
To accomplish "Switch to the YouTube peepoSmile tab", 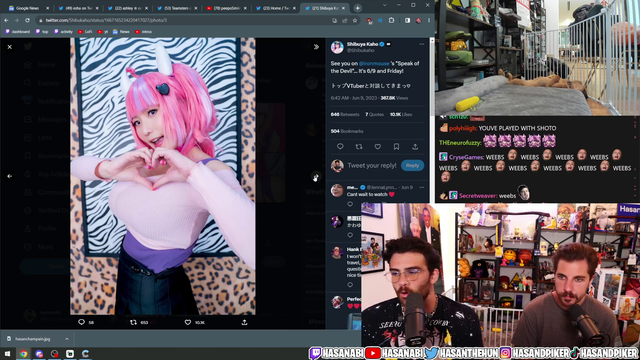I will click(227, 8).
